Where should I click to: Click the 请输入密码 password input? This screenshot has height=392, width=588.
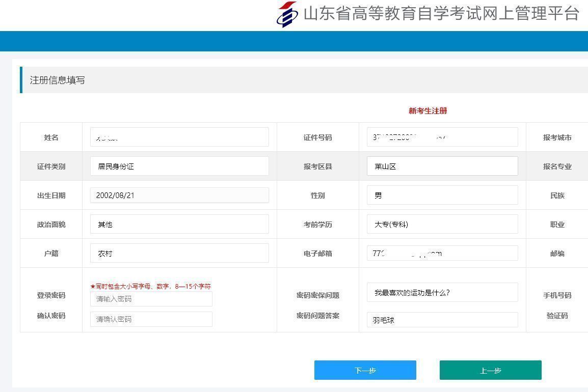pos(151,299)
